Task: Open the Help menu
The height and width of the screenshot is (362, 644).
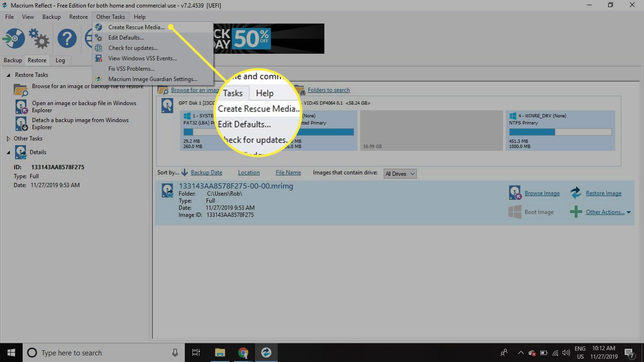Action: tap(140, 17)
